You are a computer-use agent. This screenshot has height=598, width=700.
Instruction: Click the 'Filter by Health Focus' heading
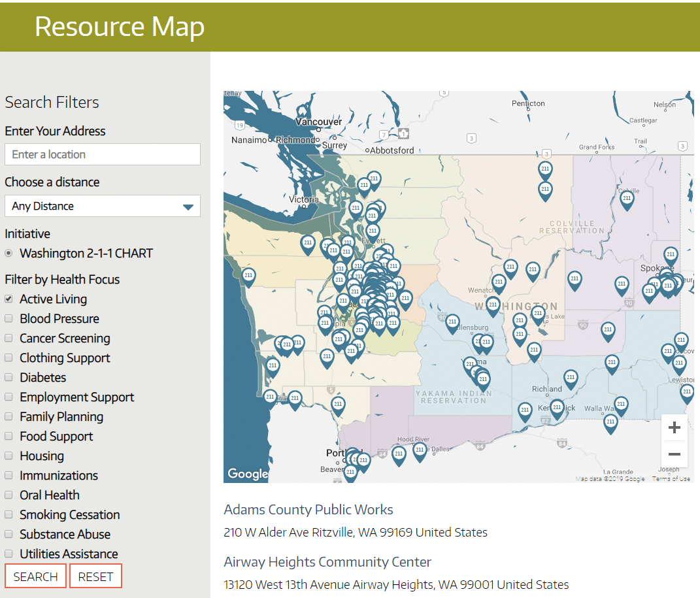coord(62,279)
